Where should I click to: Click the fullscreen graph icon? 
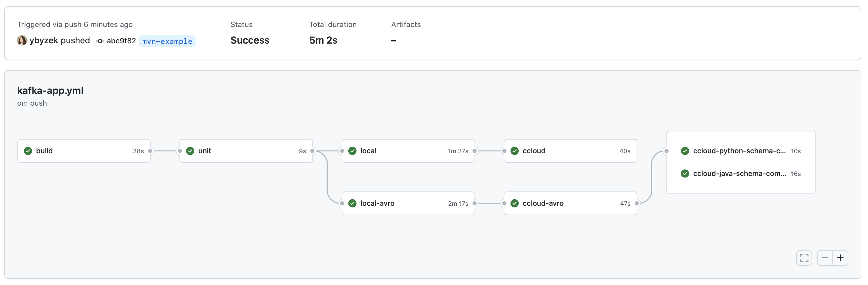click(x=804, y=258)
